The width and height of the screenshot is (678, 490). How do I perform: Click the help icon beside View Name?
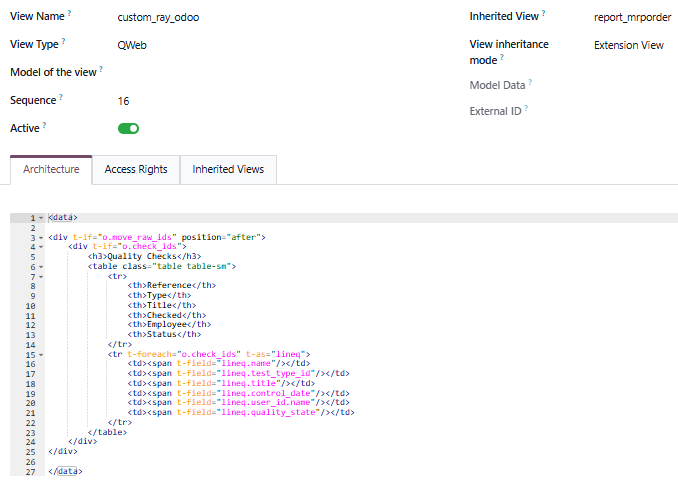71,14
